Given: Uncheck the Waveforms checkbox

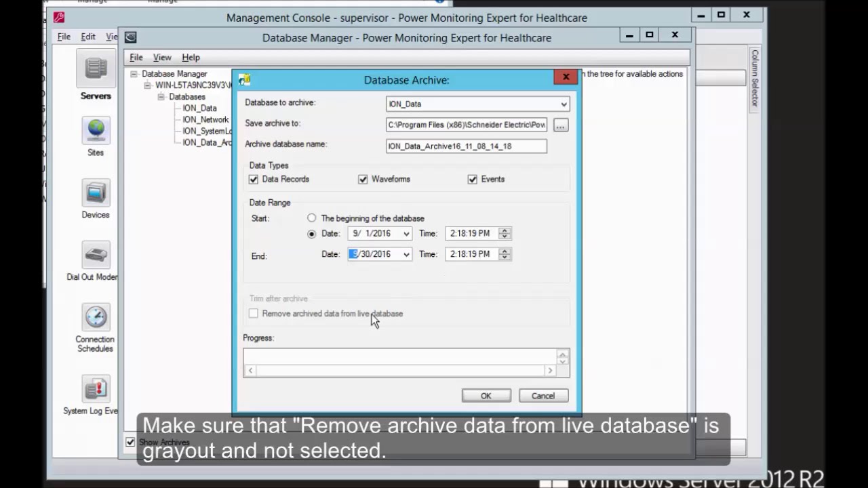Looking at the screenshot, I should (x=363, y=180).
